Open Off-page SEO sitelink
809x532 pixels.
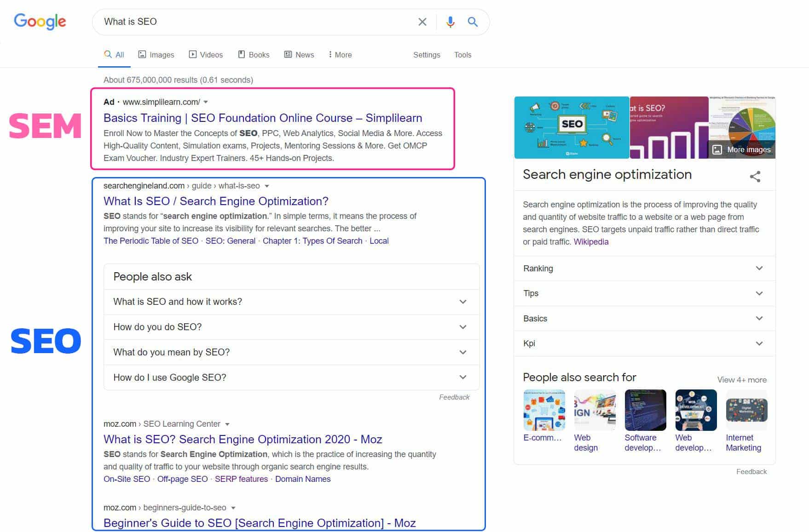tap(182, 479)
